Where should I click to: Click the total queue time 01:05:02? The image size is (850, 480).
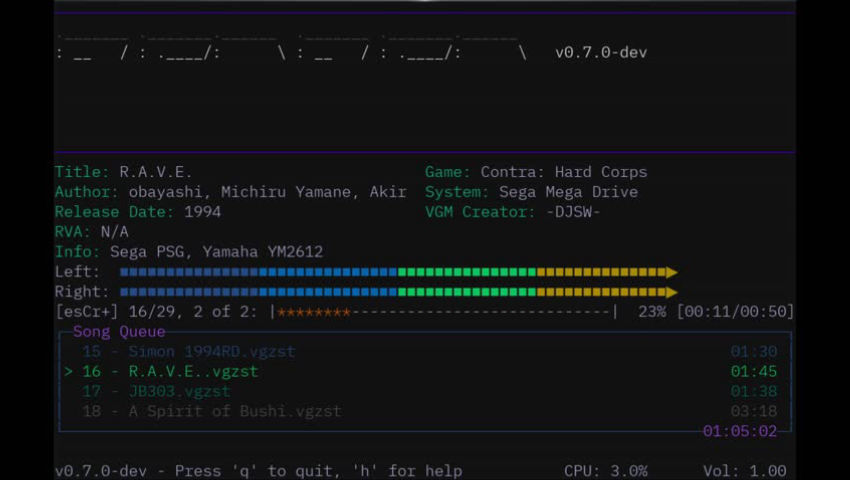[739, 431]
